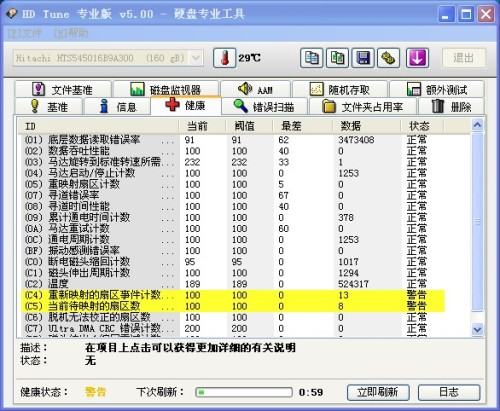Open the 错误扫描 magnifier tab
Image resolution: width=500 pixels, height=411 pixels.
[264, 107]
